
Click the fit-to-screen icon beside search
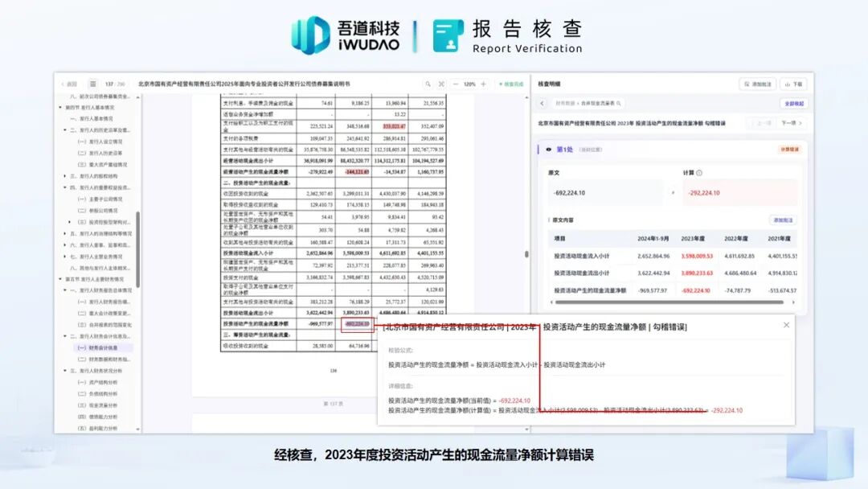coord(441,84)
